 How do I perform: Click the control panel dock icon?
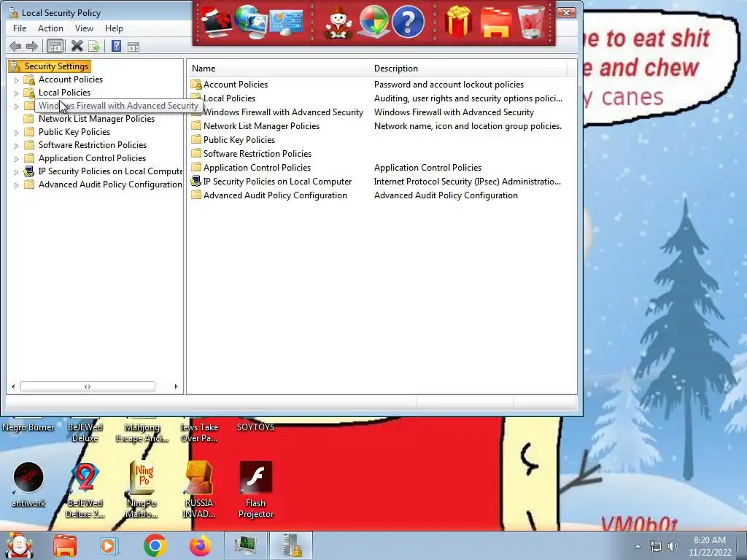tap(286, 22)
